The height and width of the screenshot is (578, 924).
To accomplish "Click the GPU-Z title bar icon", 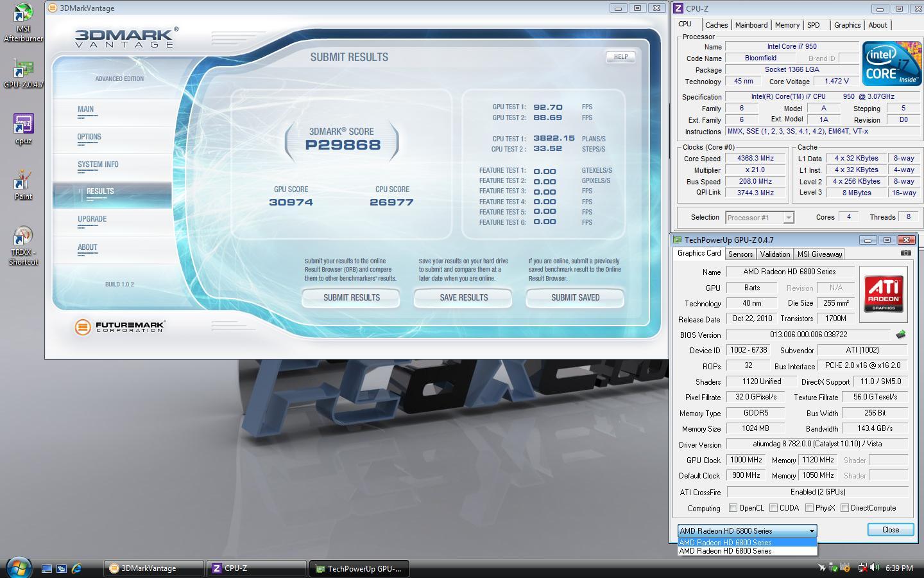I will point(678,240).
